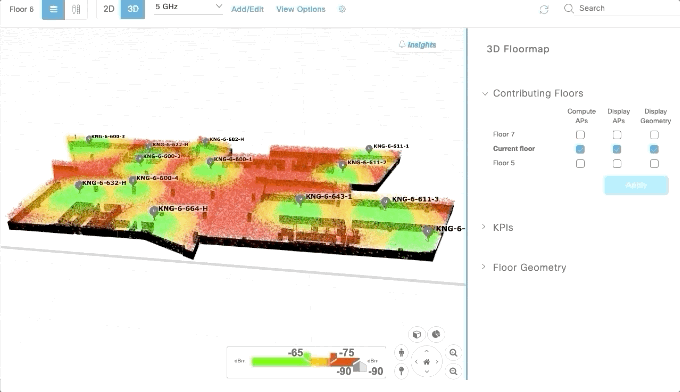Open View Options
This screenshot has height=392, width=680.
pos(301,9)
